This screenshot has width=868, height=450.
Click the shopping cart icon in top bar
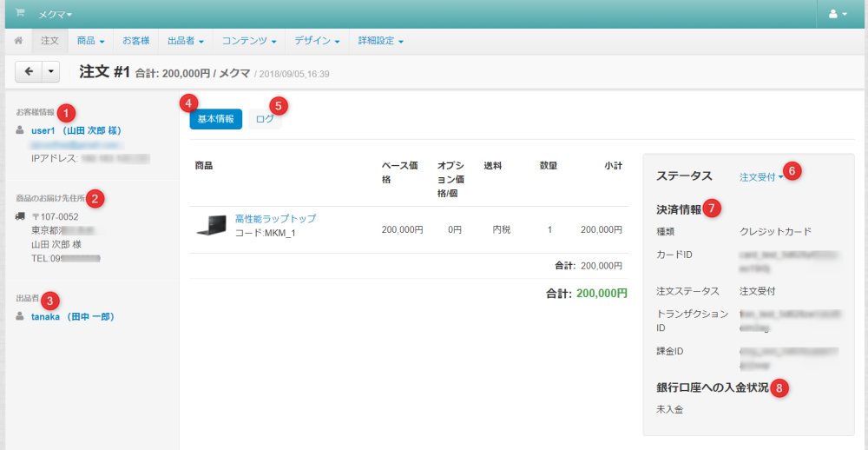pos(19,14)
